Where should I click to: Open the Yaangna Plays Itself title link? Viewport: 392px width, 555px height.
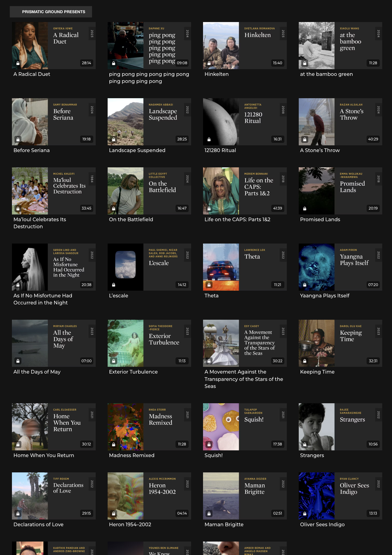click(x=325, y=296)
